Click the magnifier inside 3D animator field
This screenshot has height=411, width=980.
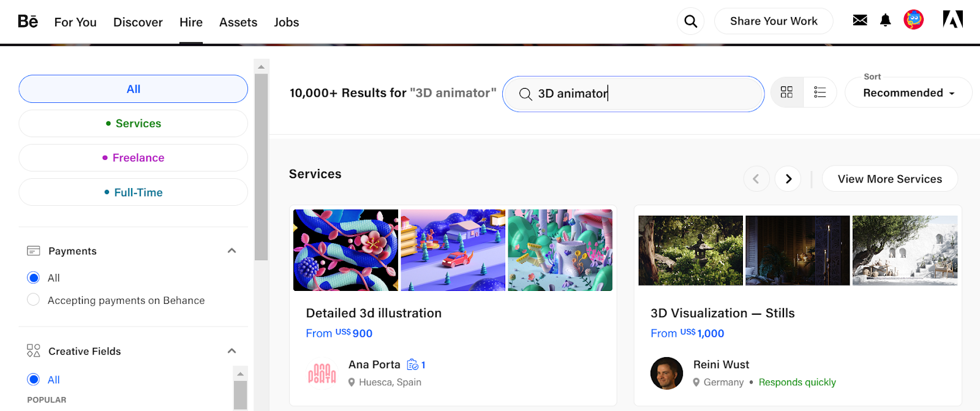pyautogui.click(x=526, y=94)
